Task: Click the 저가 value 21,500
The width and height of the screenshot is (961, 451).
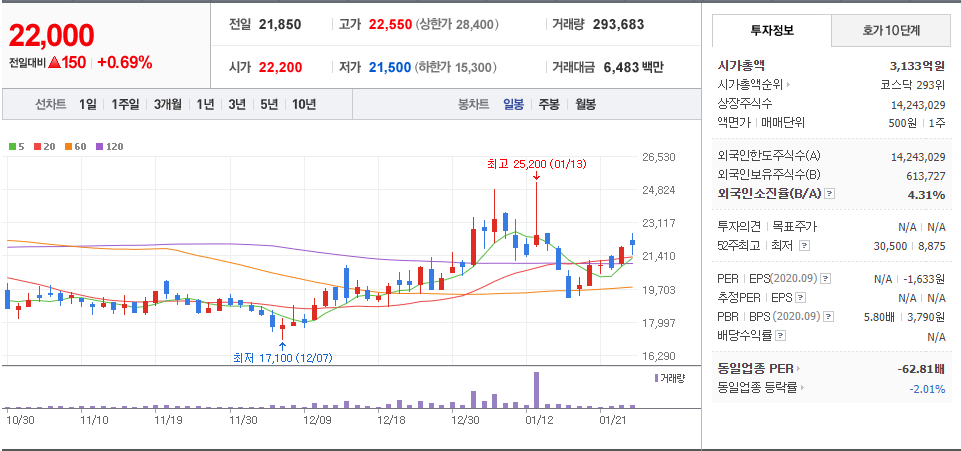Action: click(390, 67)
